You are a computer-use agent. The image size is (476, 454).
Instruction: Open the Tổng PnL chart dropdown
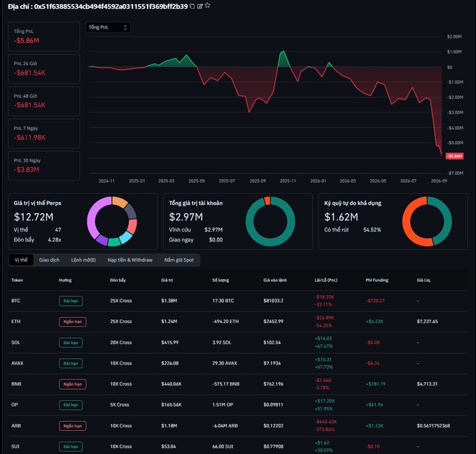108,27
